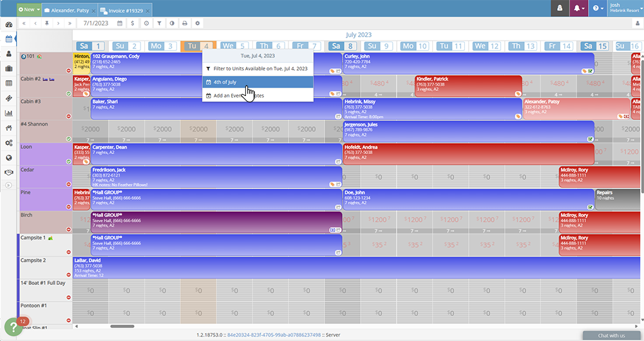Switch to the Invoice #19329 tab

point(126,10)
